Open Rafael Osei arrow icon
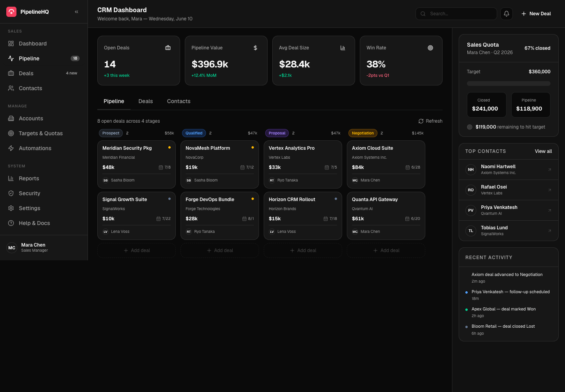This screenshot has width=565, height=392. coord(550,190)
